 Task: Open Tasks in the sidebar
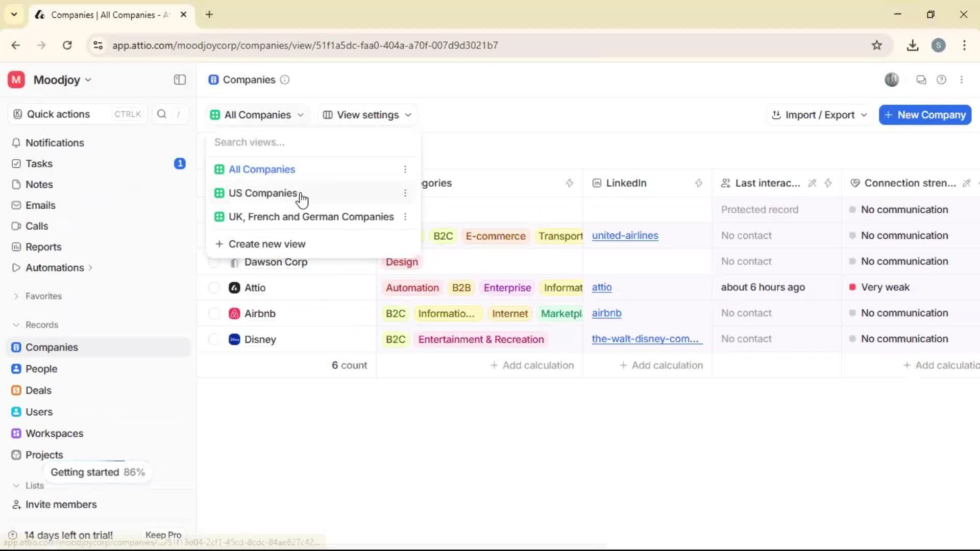pos(39,164)
